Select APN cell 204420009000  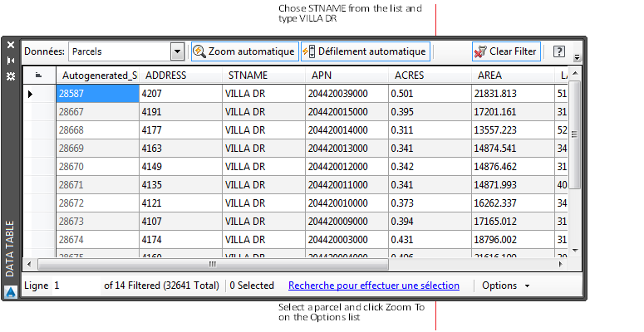tap(347, 222)
